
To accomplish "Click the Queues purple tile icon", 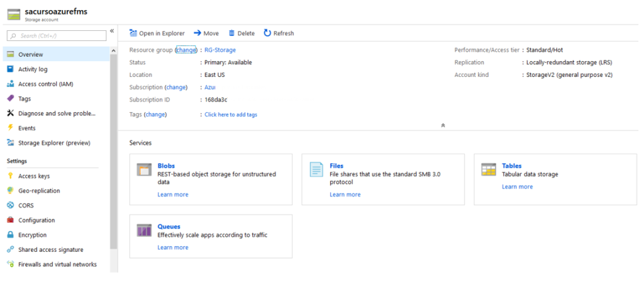I will coord(144,230).
